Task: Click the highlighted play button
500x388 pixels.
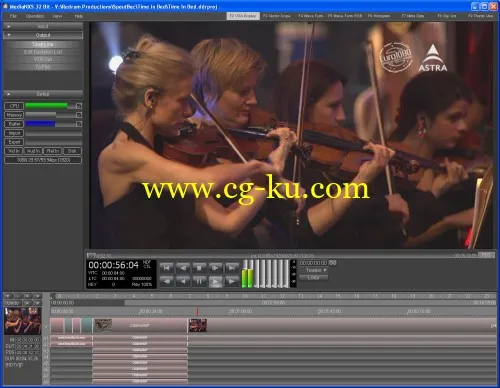Action: point(215,282)
